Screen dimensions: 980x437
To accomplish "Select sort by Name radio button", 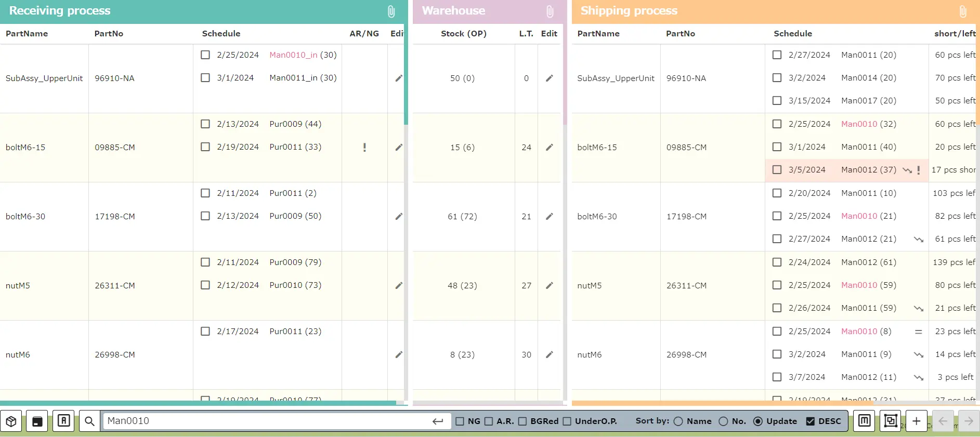I will coord(678,421).
